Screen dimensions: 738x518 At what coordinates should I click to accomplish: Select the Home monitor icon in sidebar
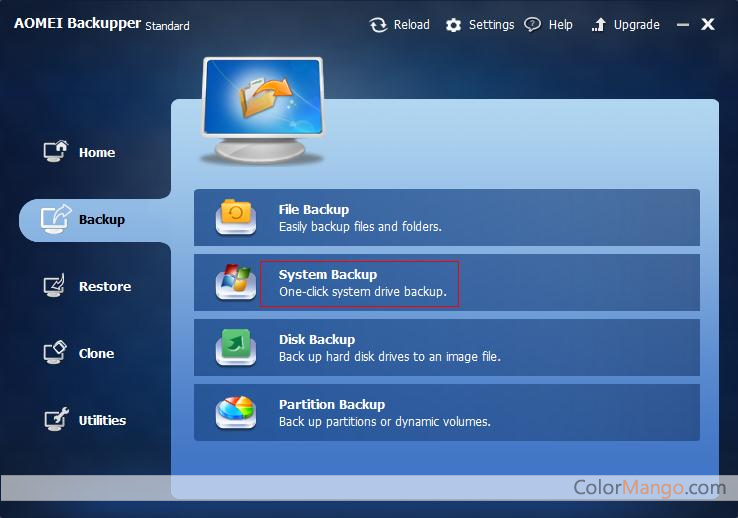(55, 152)
